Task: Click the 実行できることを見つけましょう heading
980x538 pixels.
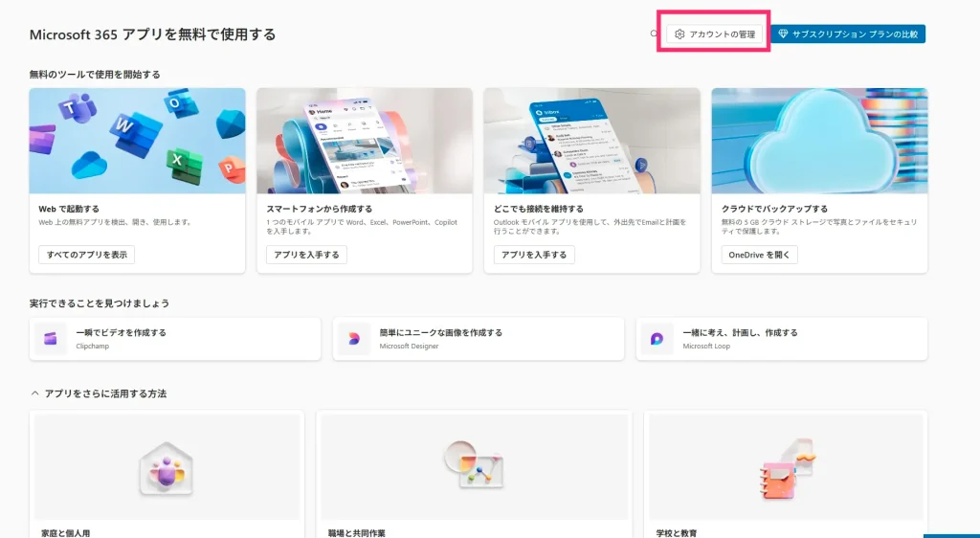Action: [x=100, y=303]
